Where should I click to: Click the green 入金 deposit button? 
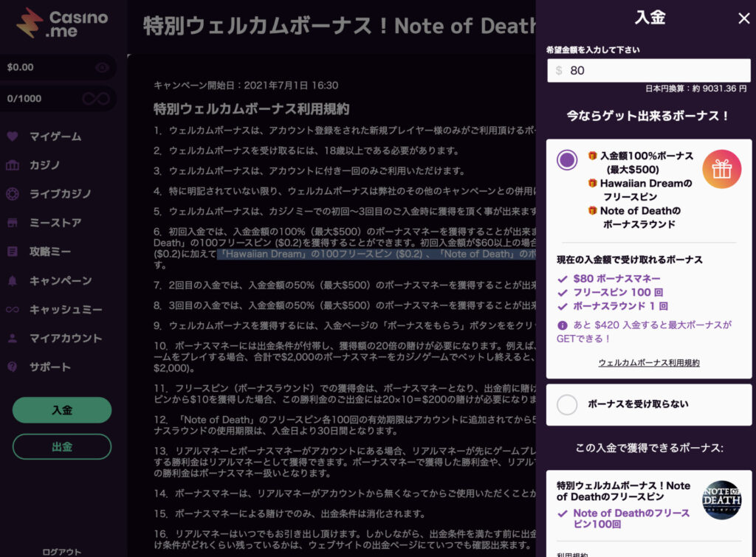pyautogui.click(x=62, y=410)
